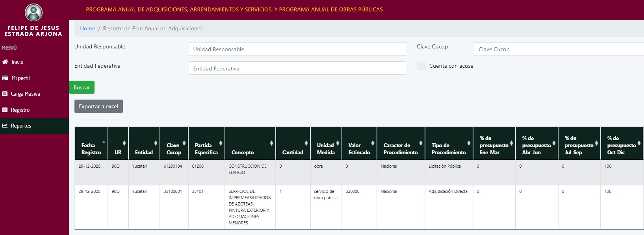This screenshot has height=235, width=644.
Task: Sort the Cantidad column
Action: pyautogui.click(x=306, y=143)
